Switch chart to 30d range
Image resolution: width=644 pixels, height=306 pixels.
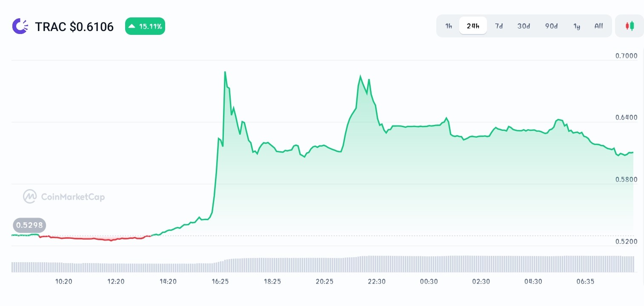pyautogui.click(x=524, y=26)
